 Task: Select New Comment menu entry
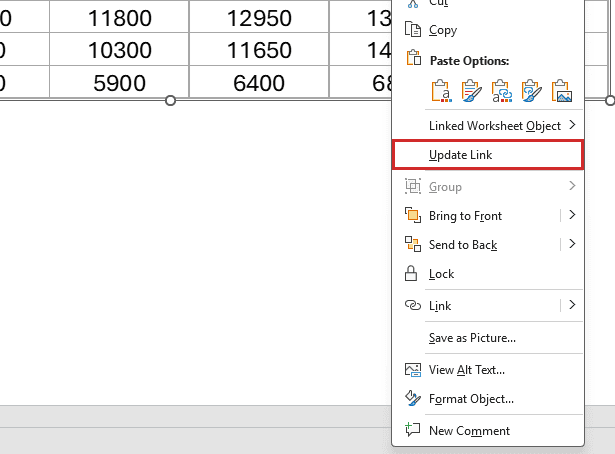[x=488, y=430]
